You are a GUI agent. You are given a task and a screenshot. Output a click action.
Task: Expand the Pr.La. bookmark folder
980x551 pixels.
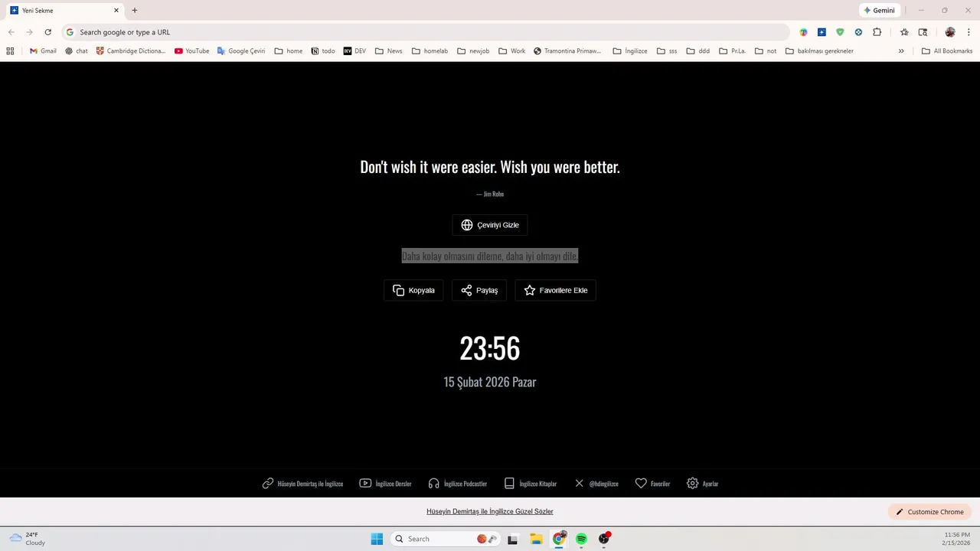coord(733,51)
